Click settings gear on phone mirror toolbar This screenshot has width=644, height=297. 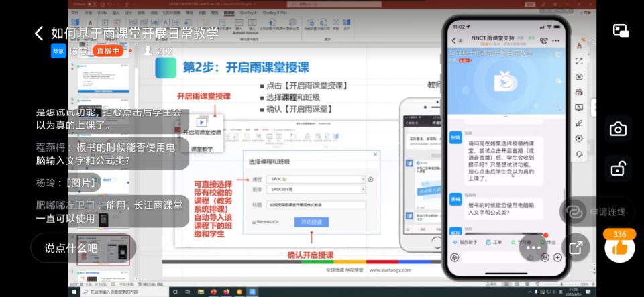[x=579, y=138]
